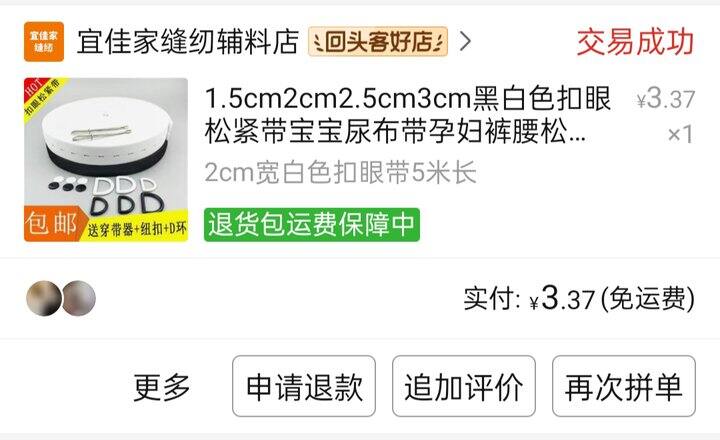Click the 追加评价 button

coord(464,386)
